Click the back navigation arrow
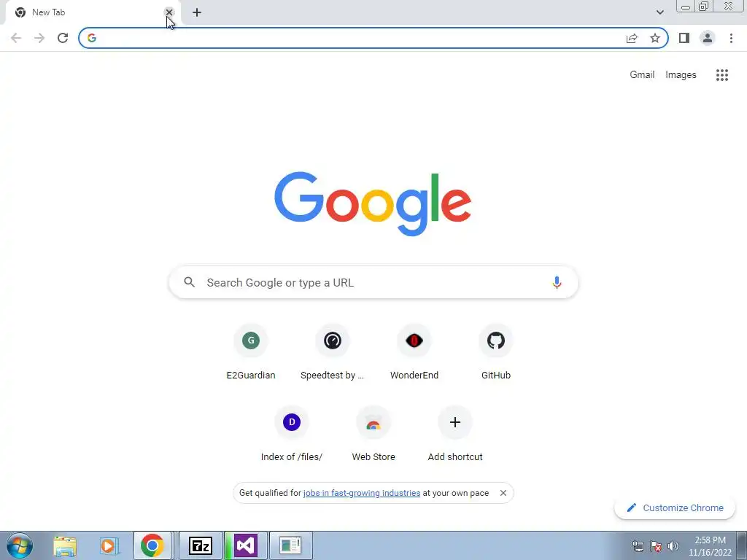 click(x=16, y=38)
